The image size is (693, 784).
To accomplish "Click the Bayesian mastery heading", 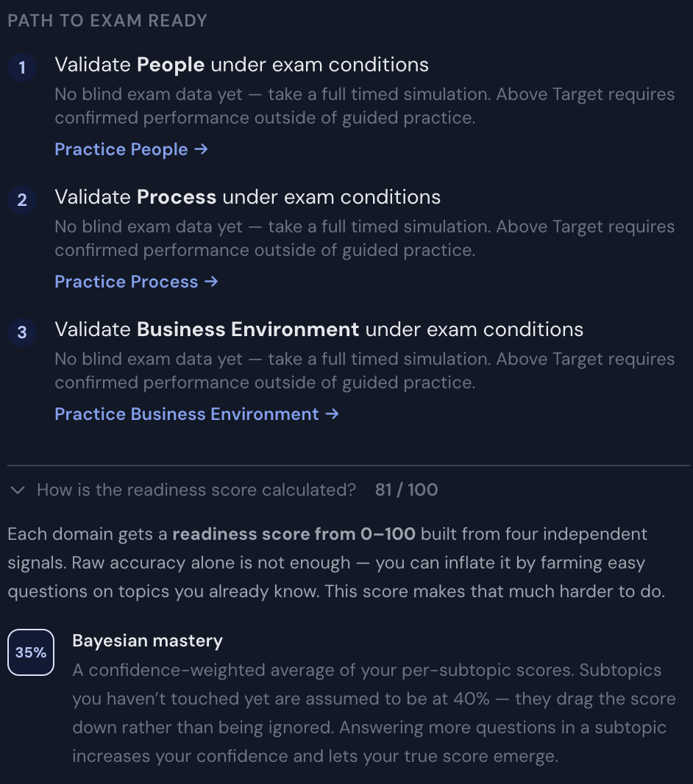I will pyautogui.click(x=147, y=641).
